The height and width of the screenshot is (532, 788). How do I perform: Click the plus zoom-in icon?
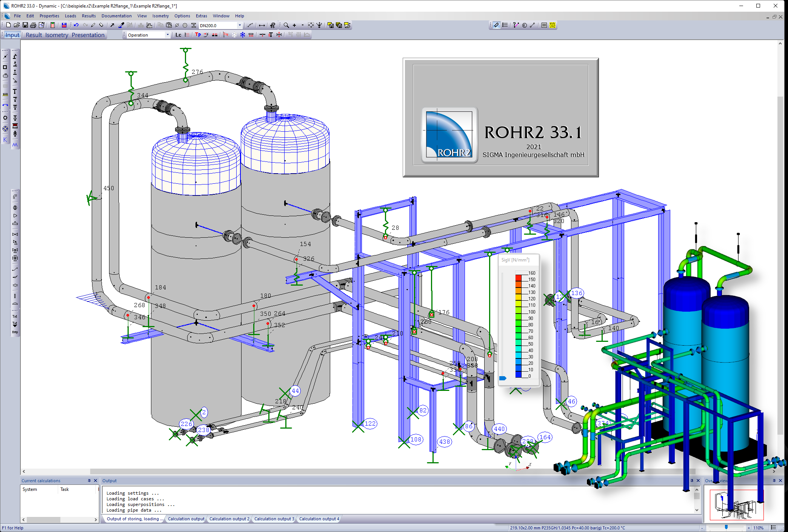pyautogui.click(x=294, y=25)
